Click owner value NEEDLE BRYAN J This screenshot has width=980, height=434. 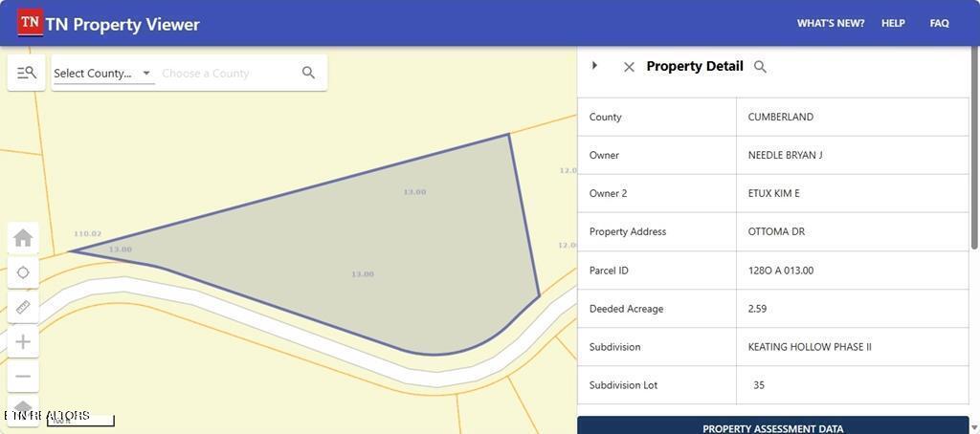tap(785, 155)
